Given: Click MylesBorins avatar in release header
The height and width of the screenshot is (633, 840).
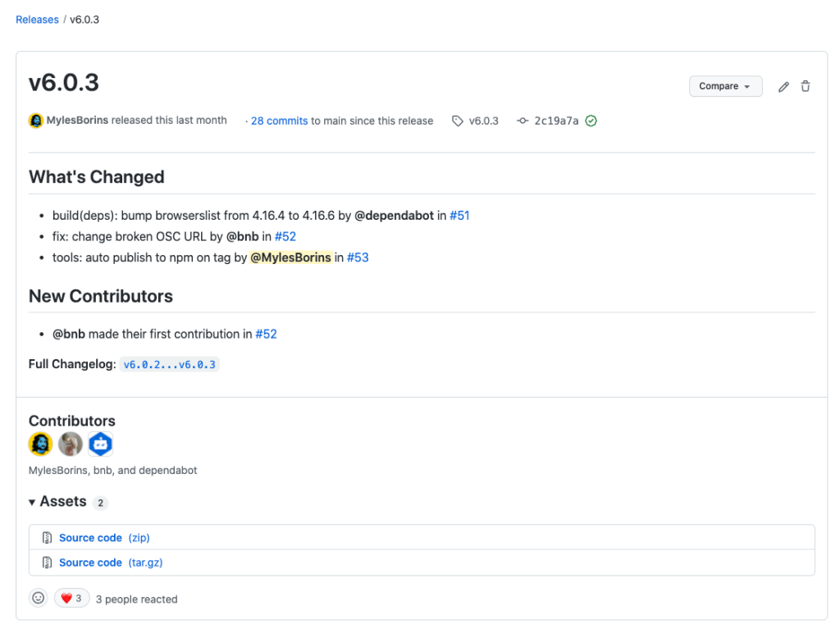Looking at the screenshot, I should [35, 120].
